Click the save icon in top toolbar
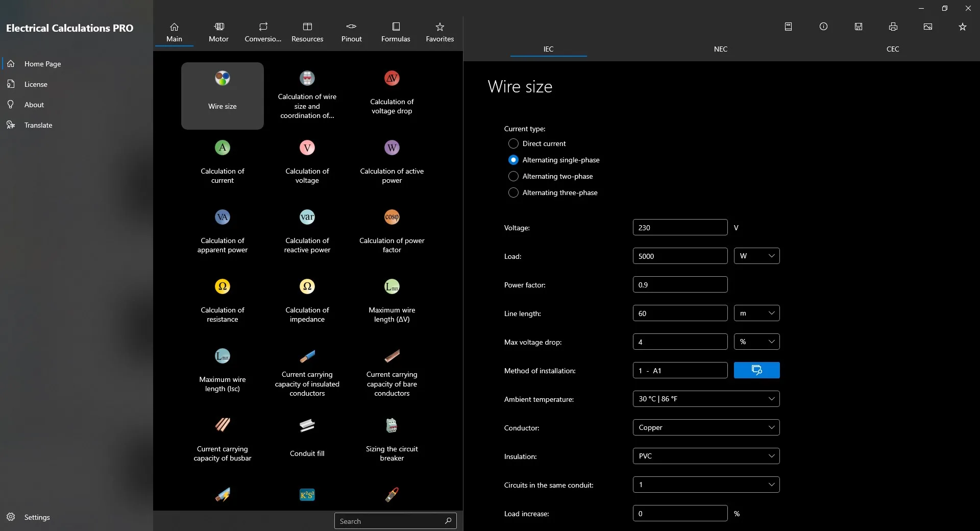The width and height of the screenshot is (980, 531). 859,27
